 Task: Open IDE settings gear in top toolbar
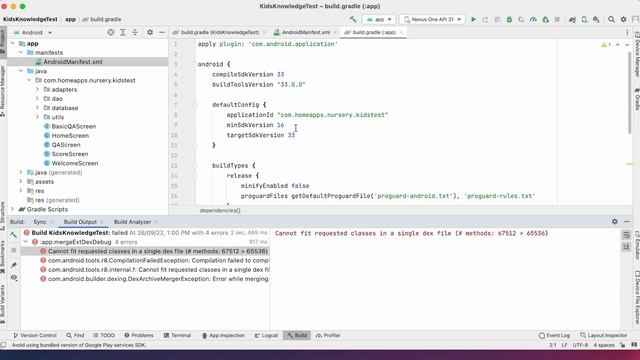[x=623, y=19]
